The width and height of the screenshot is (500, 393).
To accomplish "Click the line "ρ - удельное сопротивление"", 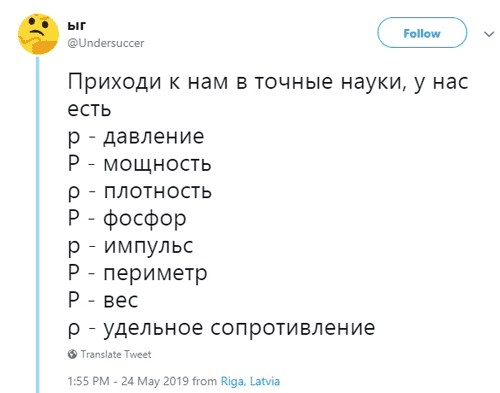I will pos(221,328).
